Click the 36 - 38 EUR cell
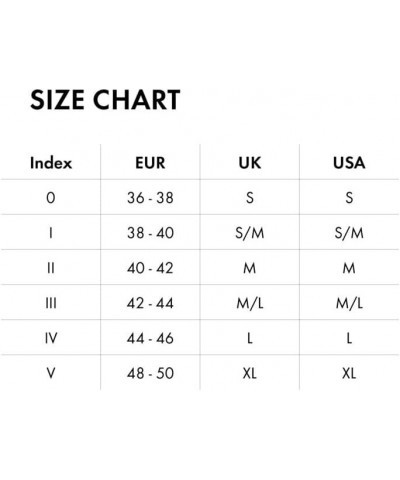The height and width of the screenshot is (480, 400). coord(150,198)
